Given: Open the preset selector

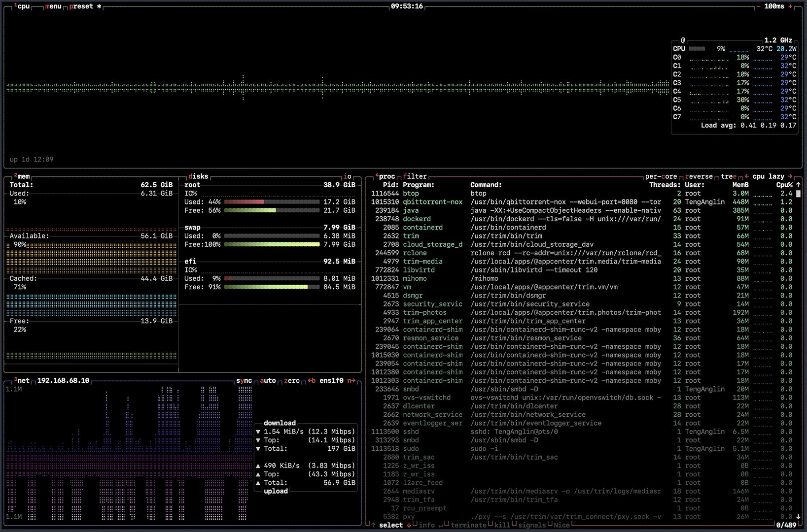Looking at the screenshot, I should (x=81, y=6).
